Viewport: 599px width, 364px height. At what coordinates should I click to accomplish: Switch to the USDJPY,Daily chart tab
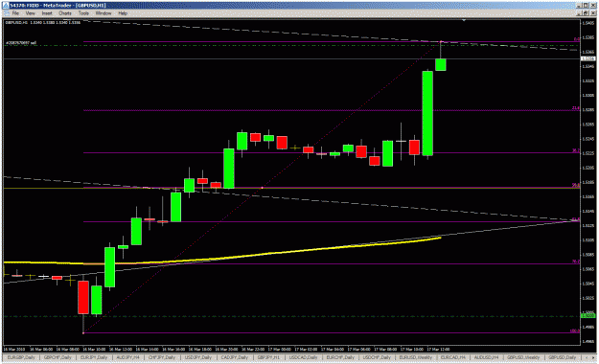[x=197, y=357]
